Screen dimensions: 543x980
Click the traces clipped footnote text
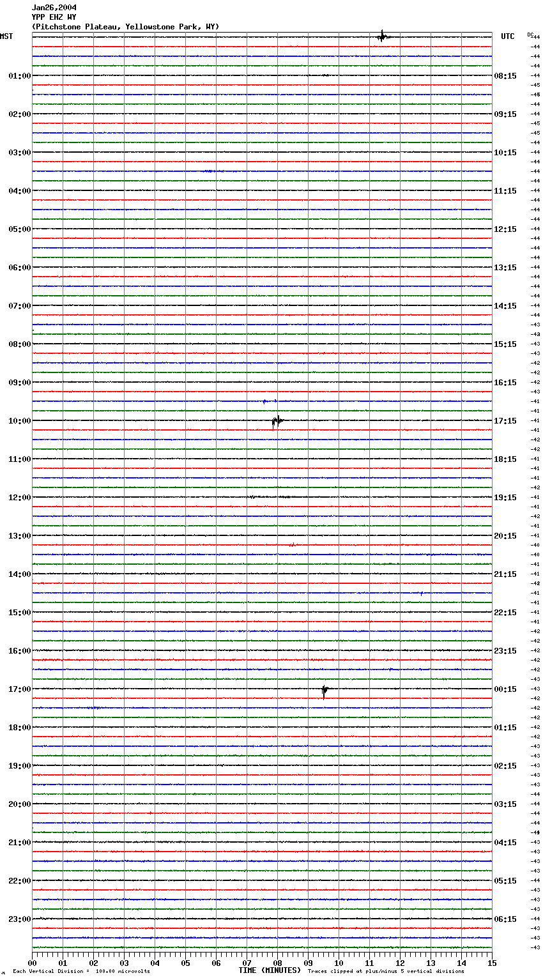click(386, 972)
